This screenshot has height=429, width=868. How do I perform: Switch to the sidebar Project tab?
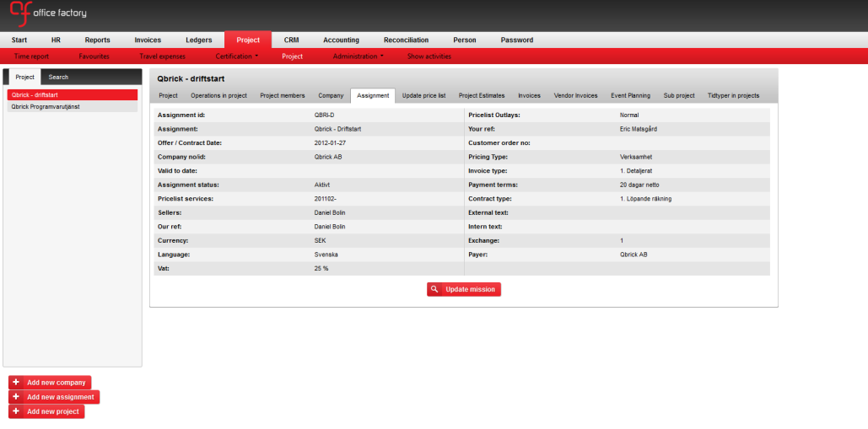25,77
